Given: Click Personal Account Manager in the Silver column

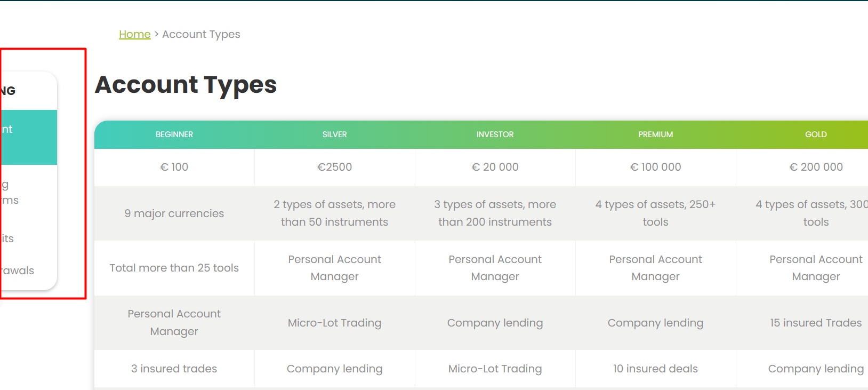Looking at the screenshot, I should (335, 268).
